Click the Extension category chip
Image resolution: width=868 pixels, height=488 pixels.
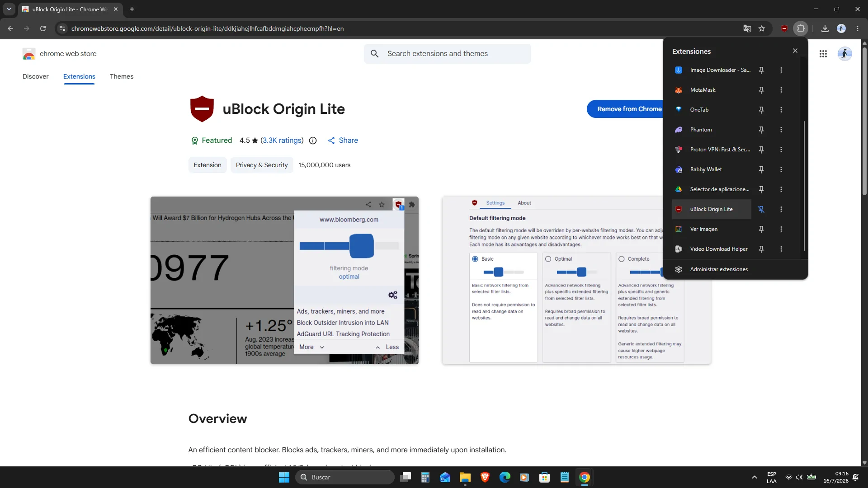tap(208, 165)
